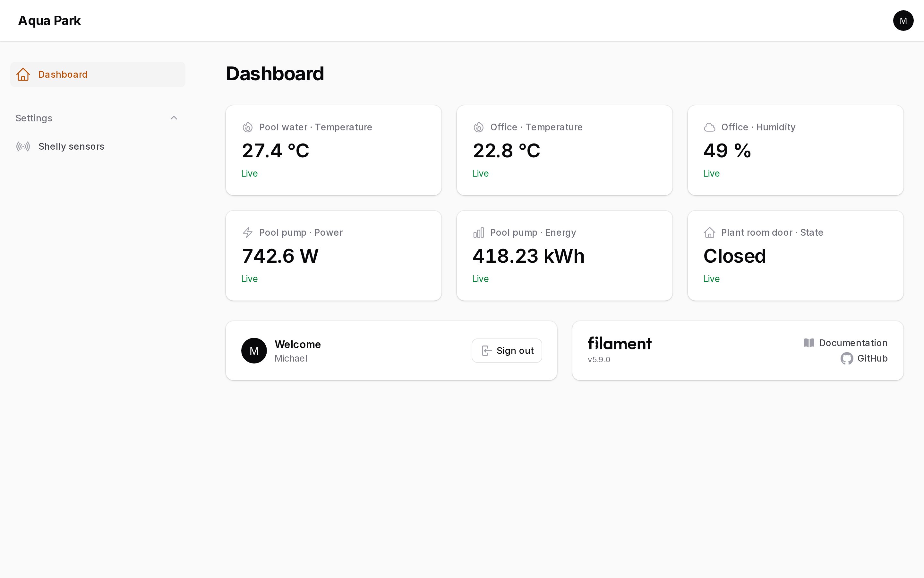Click the 22.8 °C office temperature value
Screen dimensions: 924x578
coord(507,151)
